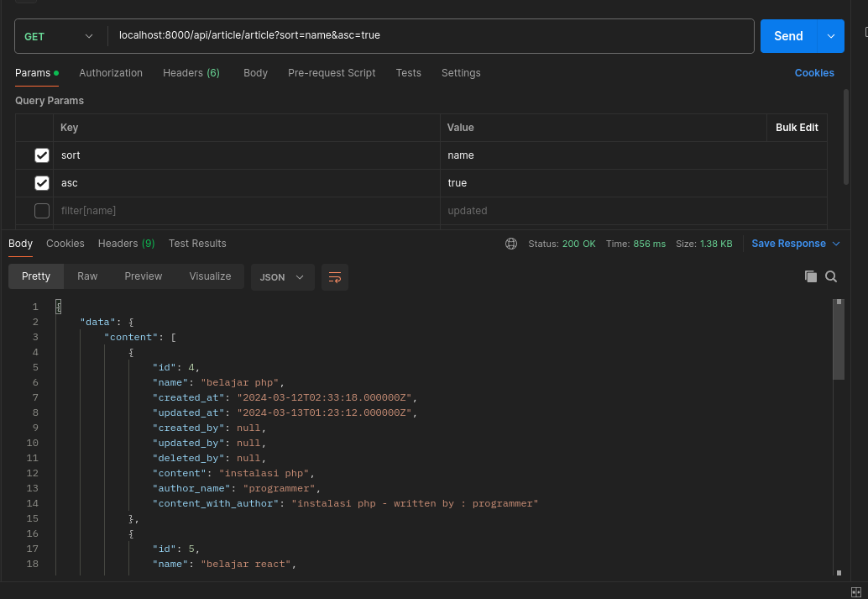This screenshot has height=599, width=868.
Task: Click the globe network icon beside Status
Action: [x=511, y=244]
